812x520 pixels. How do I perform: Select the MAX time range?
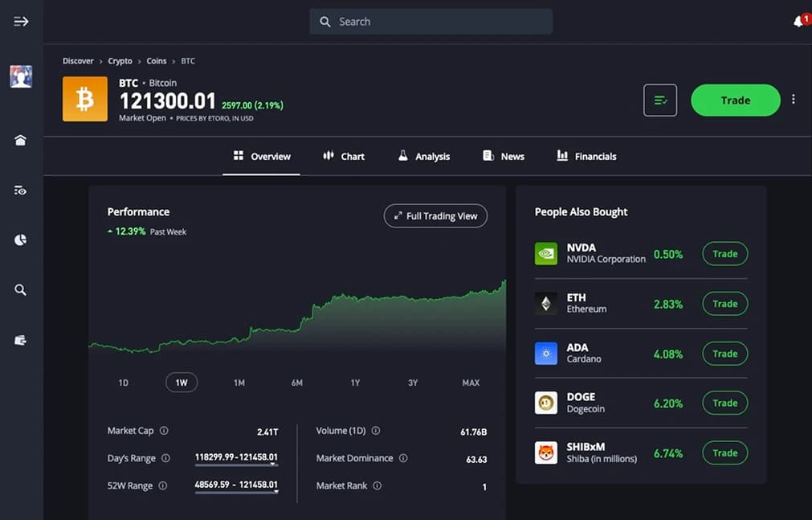pos(470,383)
